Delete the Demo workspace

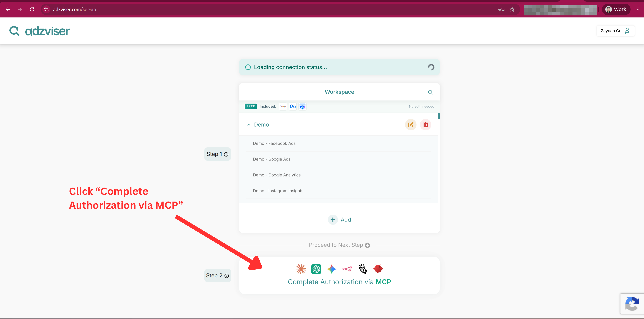[x=425, y=125]
